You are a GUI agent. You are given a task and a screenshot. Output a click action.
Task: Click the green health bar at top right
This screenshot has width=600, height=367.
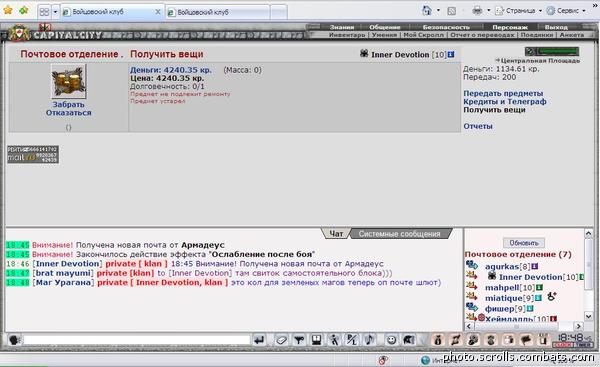pyautogui.click(x=558, y=51)
